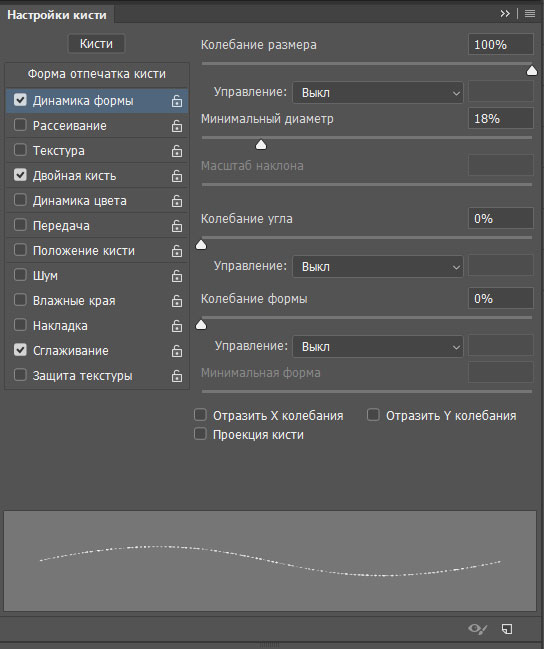544x649 pixels.
Task: Click the lock icon beside Шум
Action: pyautogui.click(x=177, y=276)
